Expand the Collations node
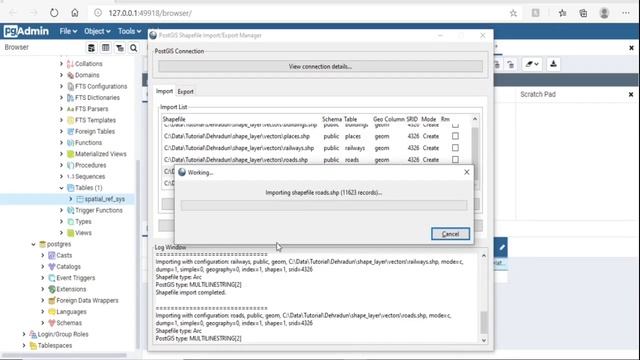 [x=62, y=64]
